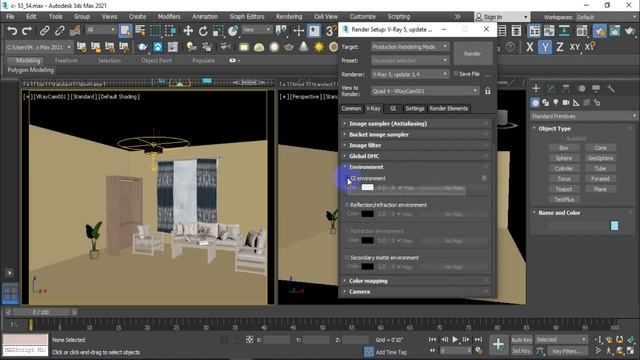Click the Sign In button

[502, 17]
